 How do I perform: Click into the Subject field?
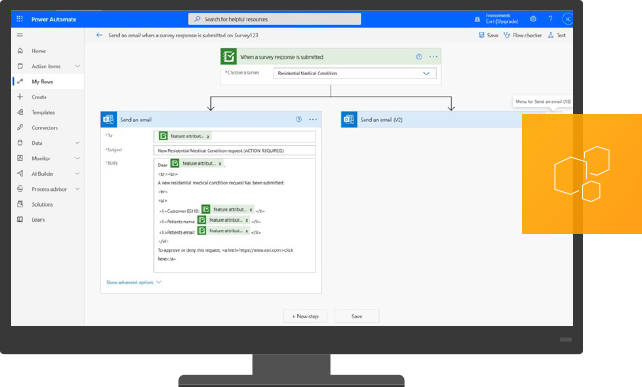(x=235, y=151)
